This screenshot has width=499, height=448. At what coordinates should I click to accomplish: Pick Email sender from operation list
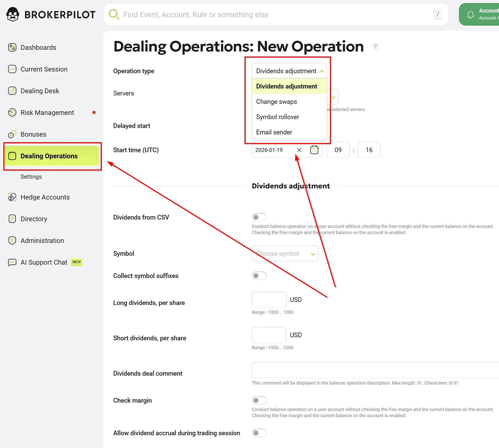[274, 132]
